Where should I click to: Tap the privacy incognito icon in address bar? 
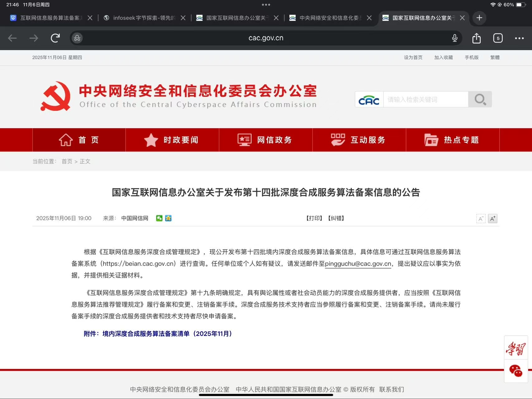point(77,38)
